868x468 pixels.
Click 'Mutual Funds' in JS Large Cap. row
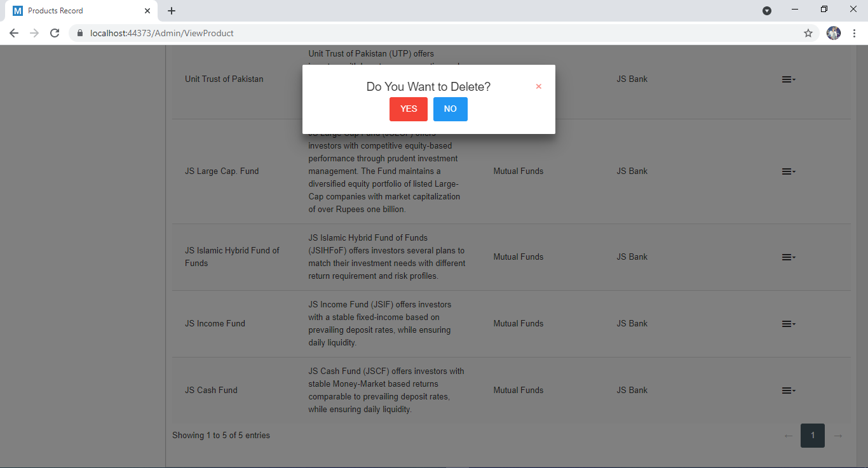(519, 171)
